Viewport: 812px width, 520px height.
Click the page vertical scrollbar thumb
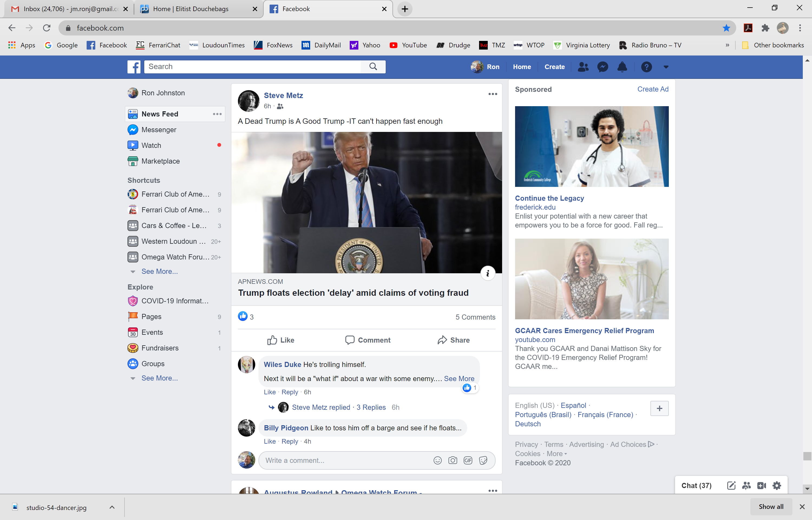[x=807, y=456]
